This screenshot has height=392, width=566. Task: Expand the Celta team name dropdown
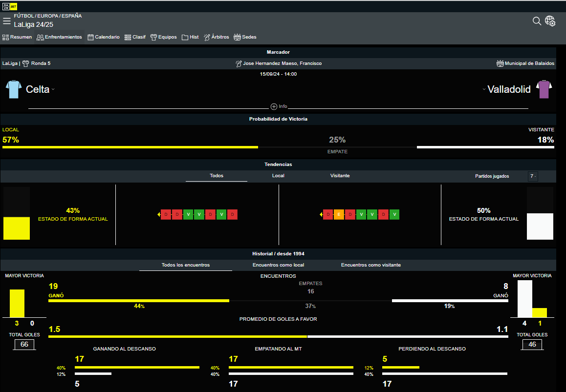click(53, 90)
